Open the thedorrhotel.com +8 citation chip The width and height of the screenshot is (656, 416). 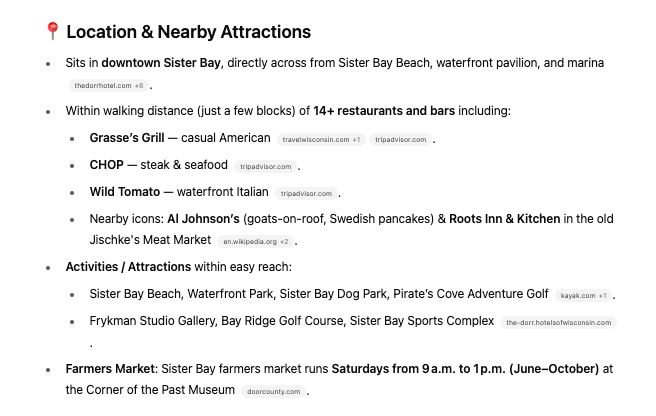[109, 86]
